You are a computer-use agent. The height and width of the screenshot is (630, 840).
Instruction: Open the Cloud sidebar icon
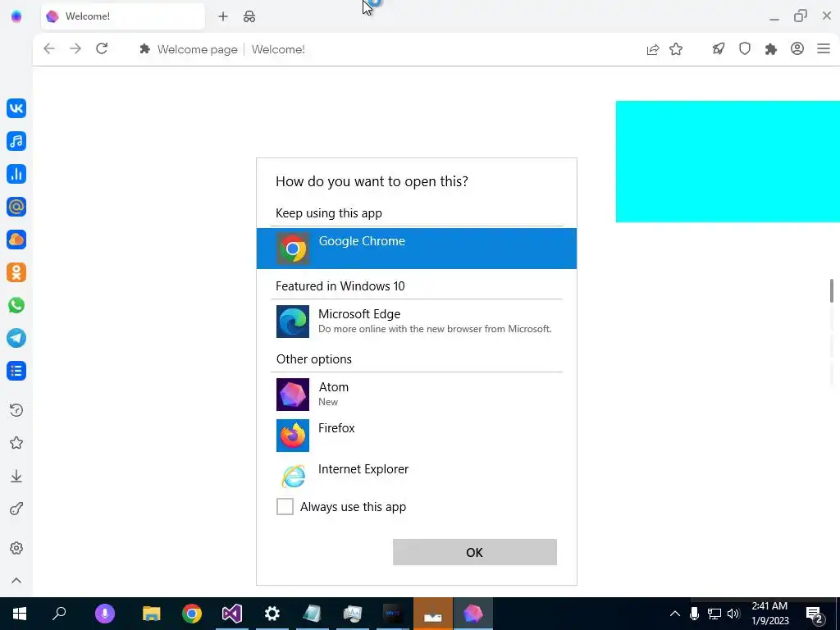pos(16,240)
